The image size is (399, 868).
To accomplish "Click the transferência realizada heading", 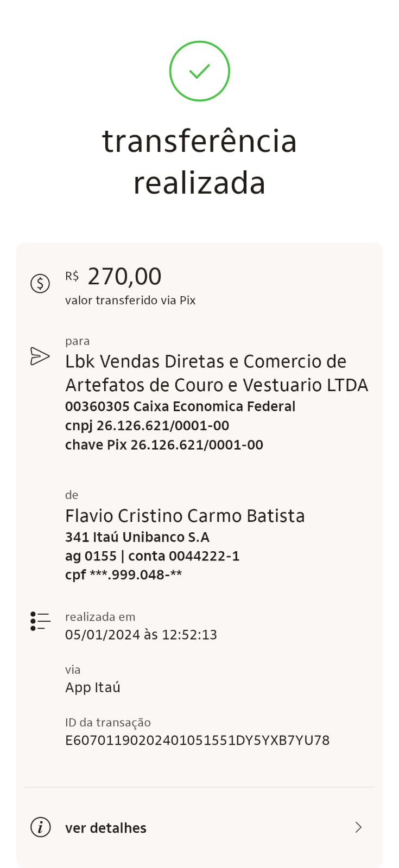I will click(x=199, y=162).
